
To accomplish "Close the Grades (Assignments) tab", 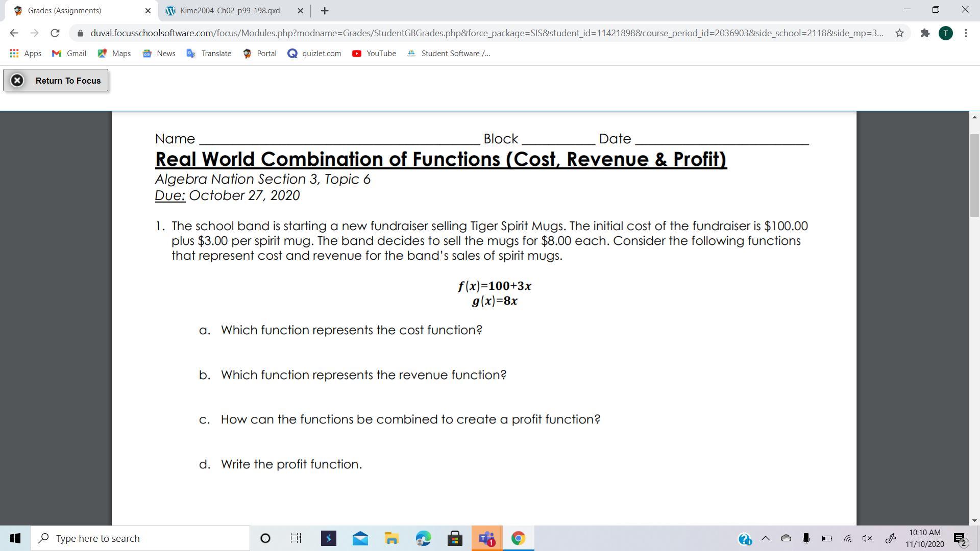I will click(x=148, y=11).
